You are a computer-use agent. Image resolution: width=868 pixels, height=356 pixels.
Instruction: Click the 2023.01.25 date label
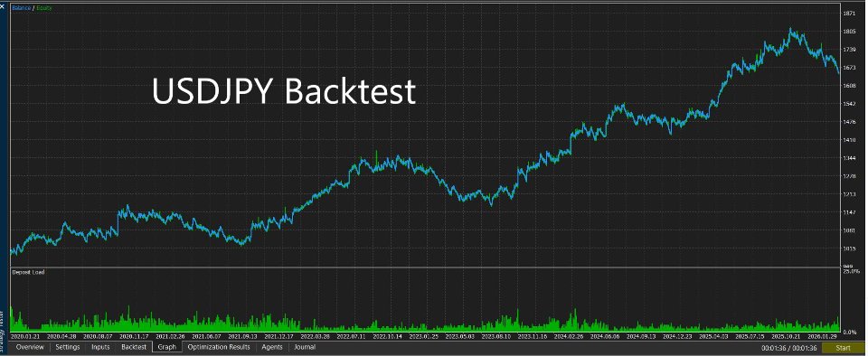pyautogui.click(x=424, y=335)
